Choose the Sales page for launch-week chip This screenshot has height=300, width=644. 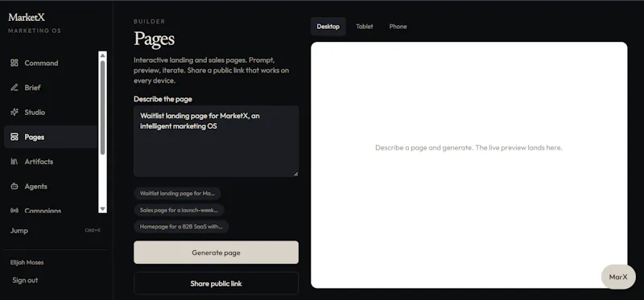[x=179, y=210]
